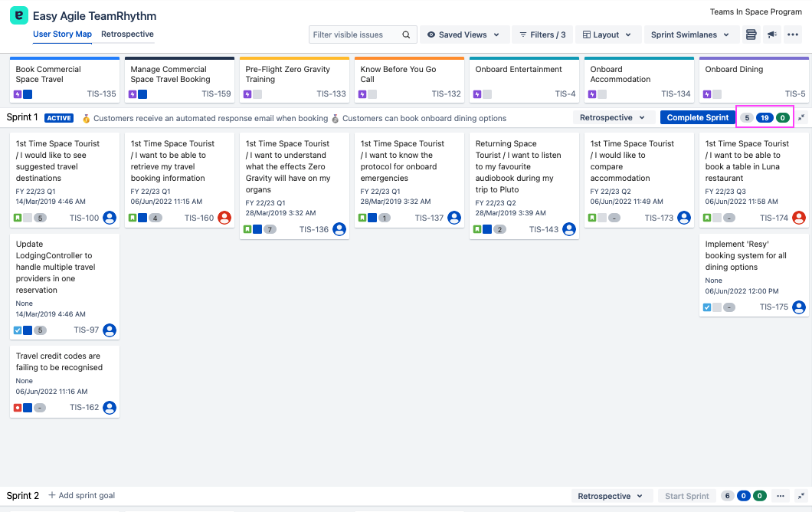The image size is (812, 512).
Task: Click the task checkbox icon on TIS-175
Action: point(707,307)
